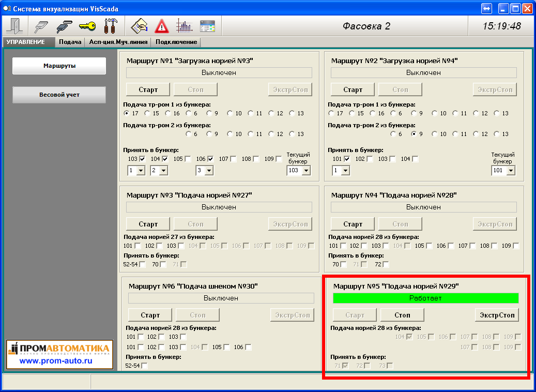Screen dimensions: 536x392
Task: Open the bar chart trends icon
Action: click(184, 26)
